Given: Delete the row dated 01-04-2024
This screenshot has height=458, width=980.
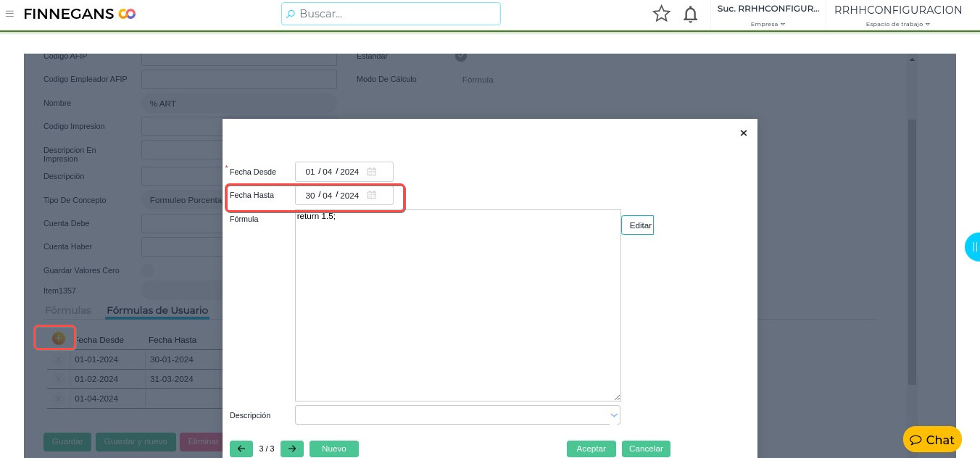Looking at the screenshot, I should point(59,399).
